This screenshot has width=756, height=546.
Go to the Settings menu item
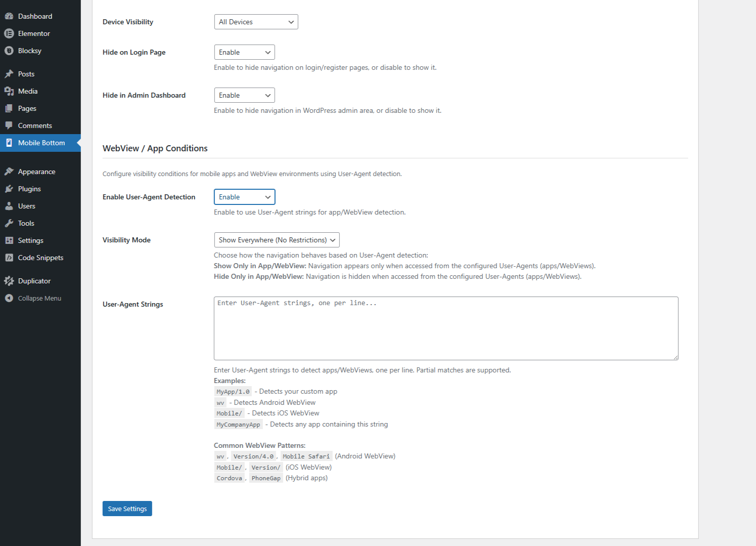click(30, 240)
